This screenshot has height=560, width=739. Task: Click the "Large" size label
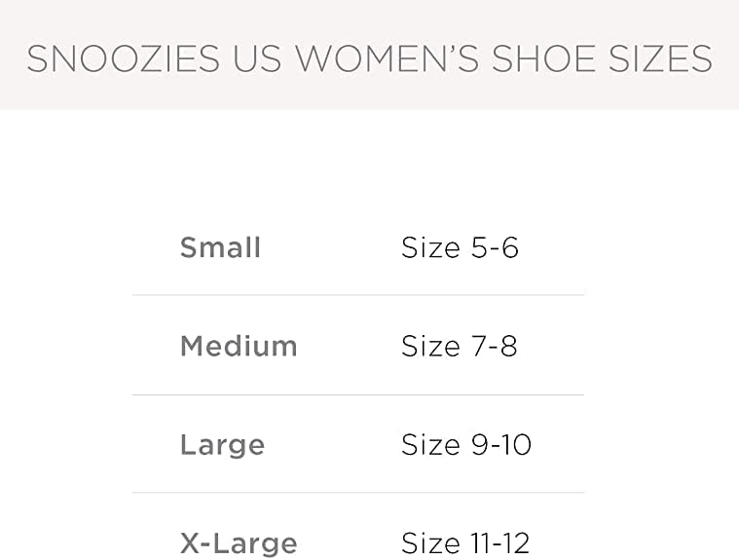coord(222,445)
